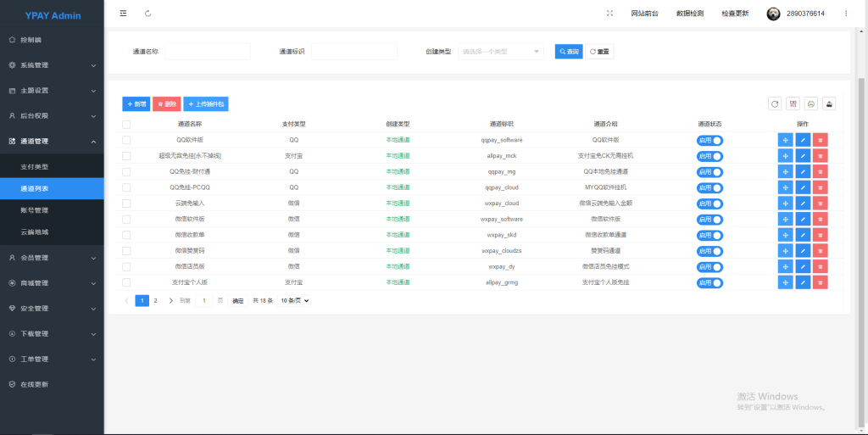Click the 数据检测 header link
This screenshot has height=435, width=868.
[690, 14]
